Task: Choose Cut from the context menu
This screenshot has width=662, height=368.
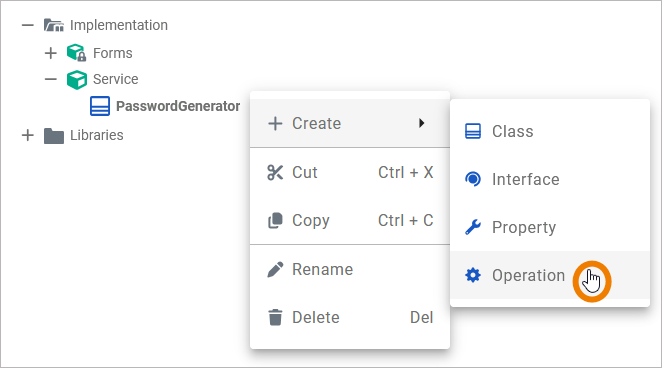Action: coord(350,173)
